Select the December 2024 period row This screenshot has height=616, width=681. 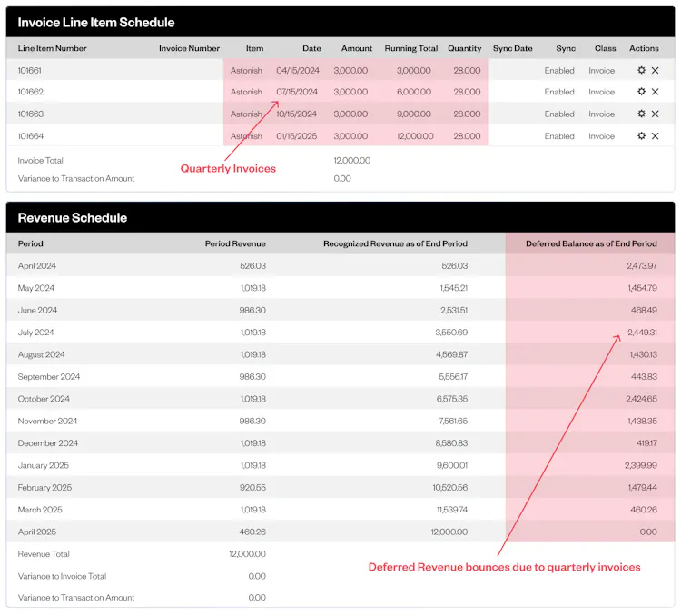(x=340, y=443)
